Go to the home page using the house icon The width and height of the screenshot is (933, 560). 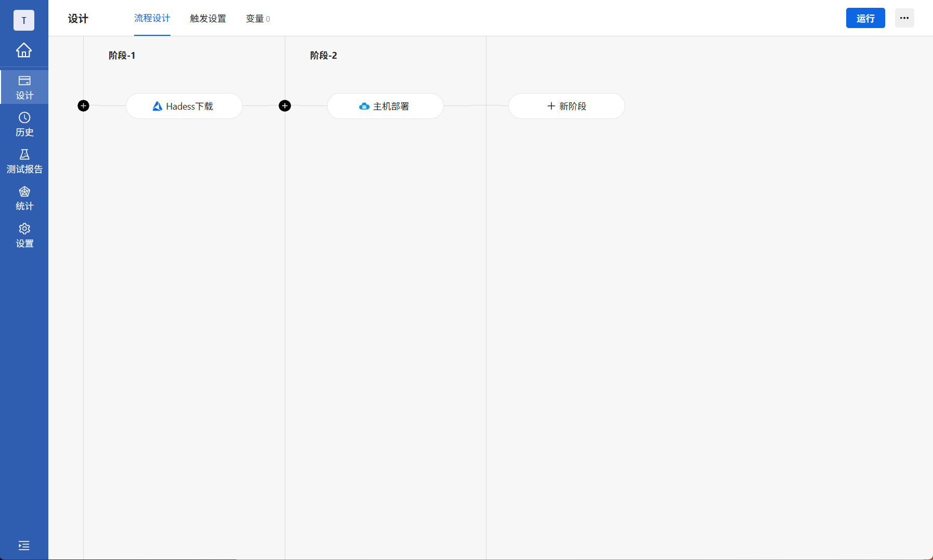[24, 50]
